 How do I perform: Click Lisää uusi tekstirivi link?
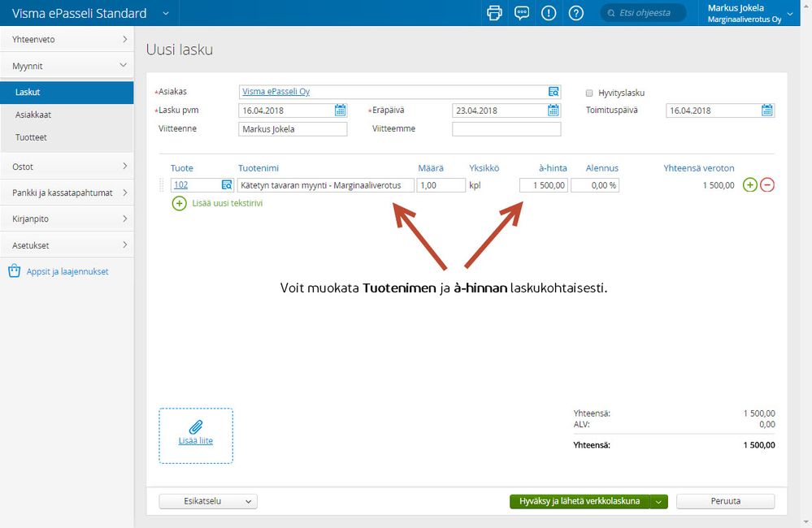(228, 203)
